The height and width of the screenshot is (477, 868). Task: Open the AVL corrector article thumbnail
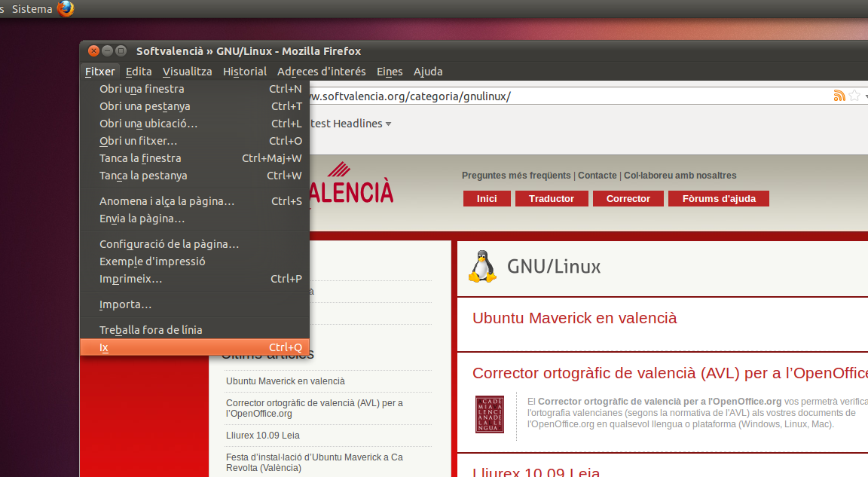(489, 414)
